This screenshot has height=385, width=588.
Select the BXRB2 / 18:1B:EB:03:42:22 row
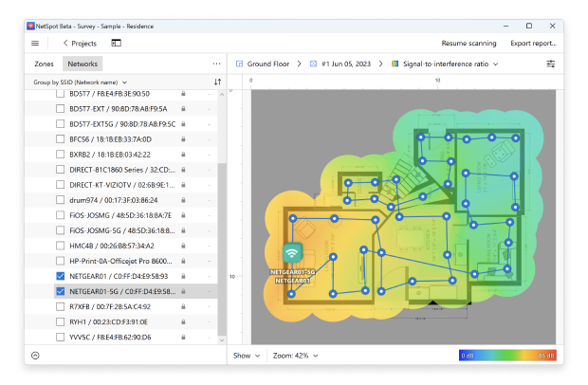[121, 154]
